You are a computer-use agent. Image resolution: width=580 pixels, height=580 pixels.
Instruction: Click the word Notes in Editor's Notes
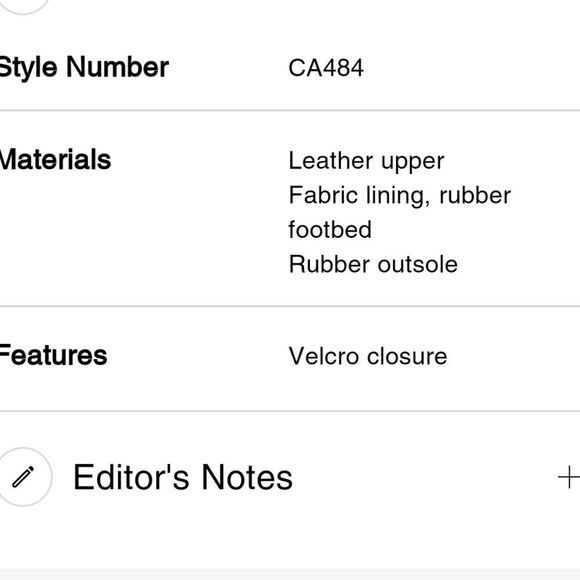point(247,478)
